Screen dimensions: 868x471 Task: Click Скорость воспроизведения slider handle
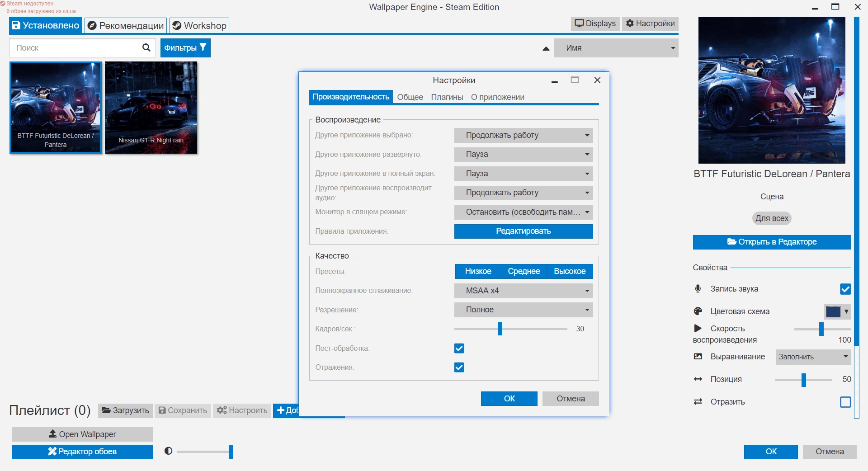[x=821, y=329]
